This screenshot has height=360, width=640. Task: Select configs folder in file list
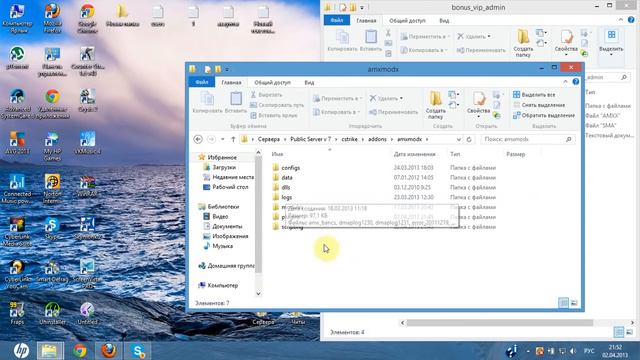(x=291, y=168)
